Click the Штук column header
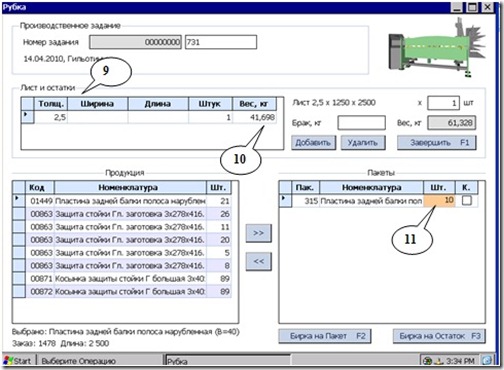 [x=210, y=104]
